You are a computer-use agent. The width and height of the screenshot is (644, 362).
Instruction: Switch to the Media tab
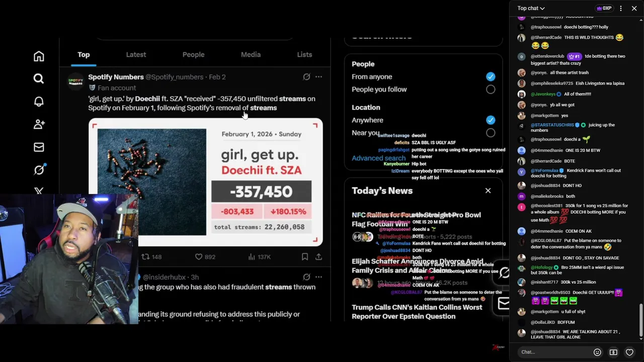point(251,54)
